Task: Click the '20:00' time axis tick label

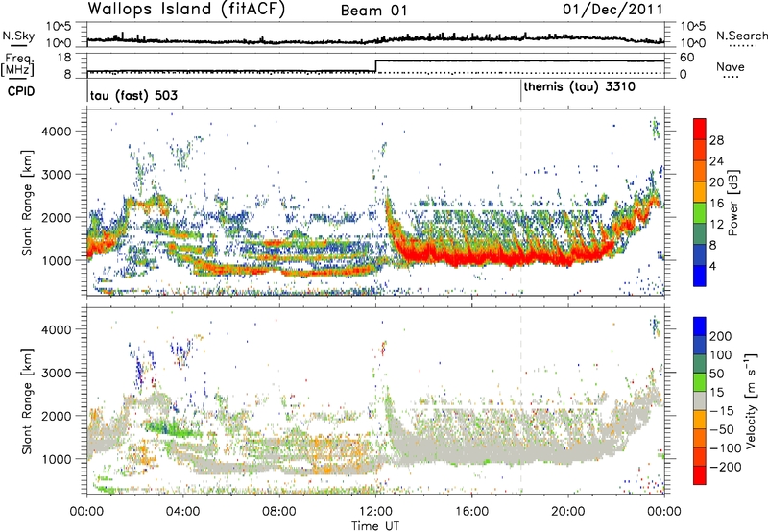Action: [568, 512]
